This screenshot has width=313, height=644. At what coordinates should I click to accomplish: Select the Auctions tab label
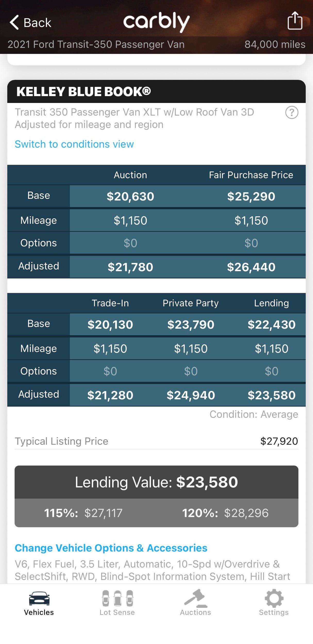[x=196, y=612]
